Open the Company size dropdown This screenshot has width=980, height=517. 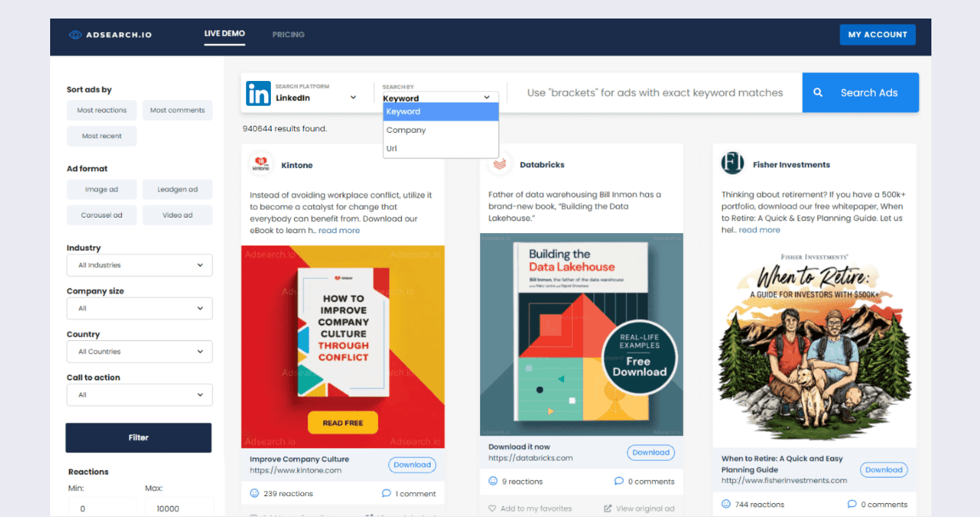coord(140,309)
